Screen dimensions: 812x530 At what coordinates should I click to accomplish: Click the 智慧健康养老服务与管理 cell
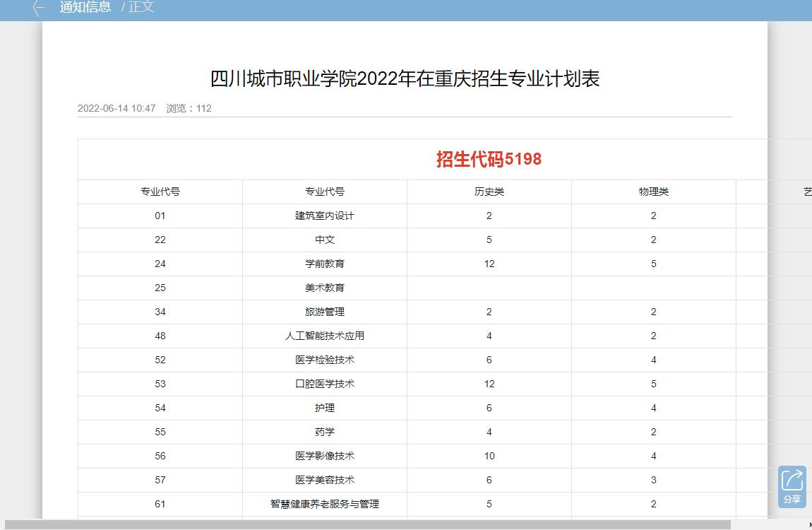(x=325, y=504)
